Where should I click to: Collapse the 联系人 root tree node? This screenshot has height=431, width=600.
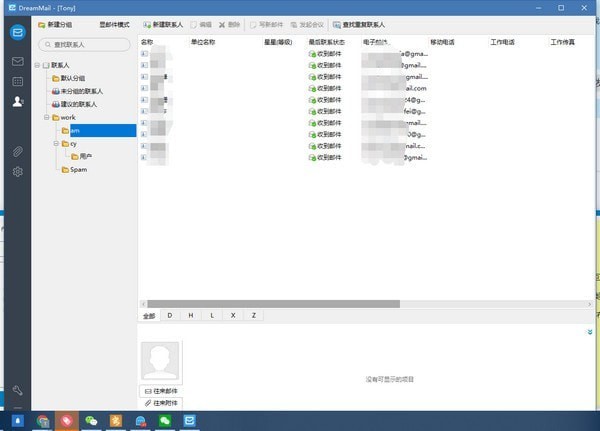[x=37, y=65]
